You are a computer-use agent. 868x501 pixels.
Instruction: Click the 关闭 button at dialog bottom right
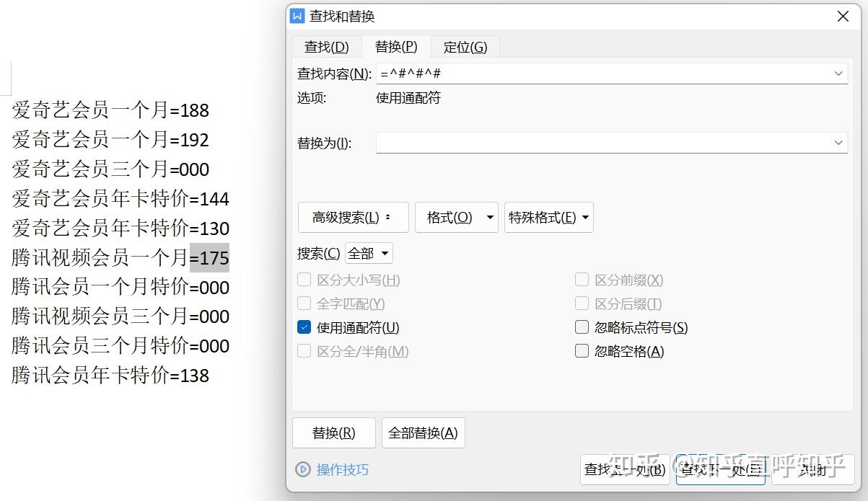(813, 470)
